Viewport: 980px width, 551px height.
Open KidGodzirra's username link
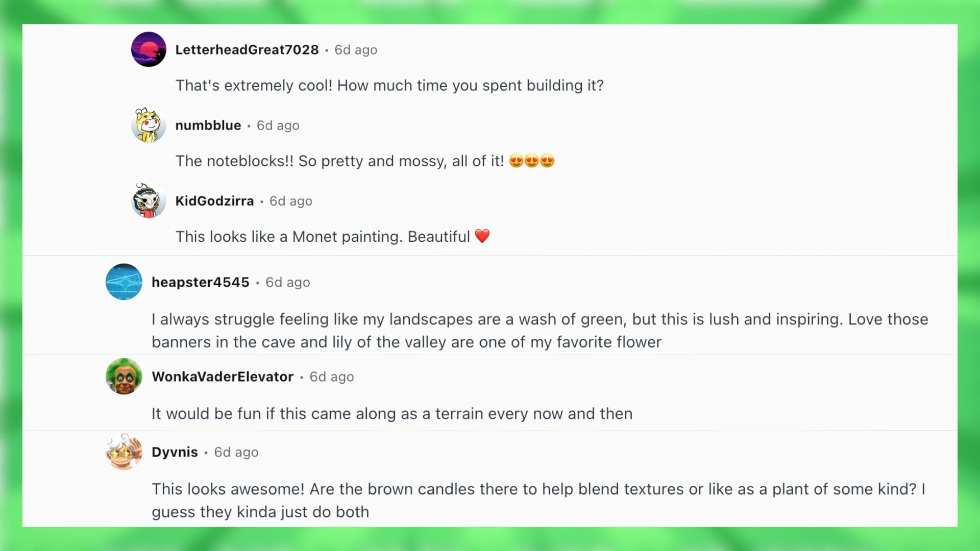[x=214, y=201]
